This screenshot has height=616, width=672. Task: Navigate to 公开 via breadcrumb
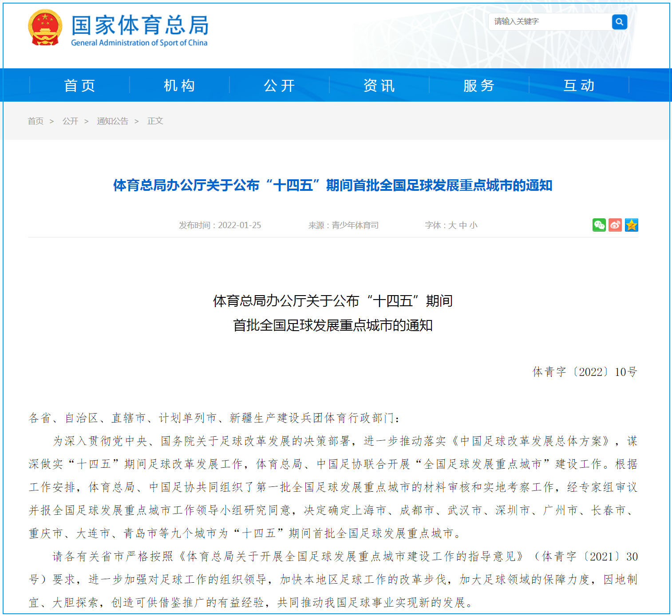coord(70,121)
